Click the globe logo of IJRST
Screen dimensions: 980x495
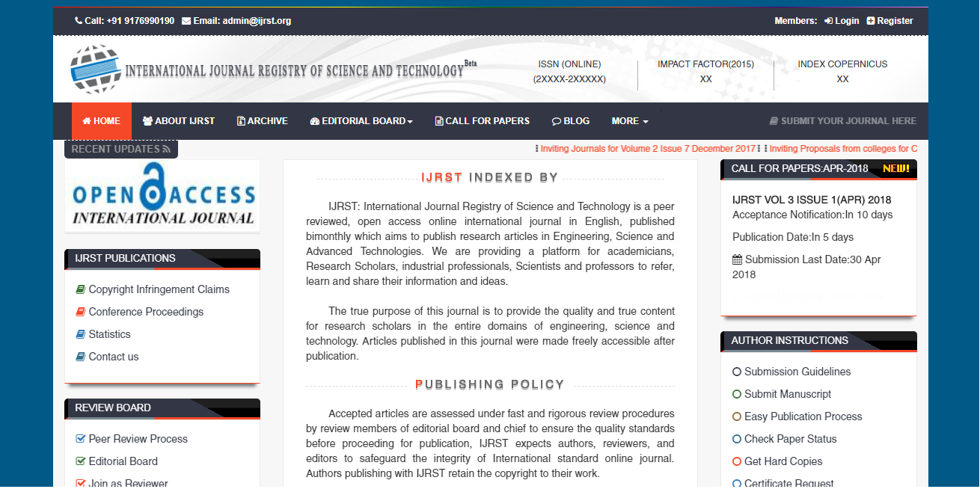pos(95,70)
